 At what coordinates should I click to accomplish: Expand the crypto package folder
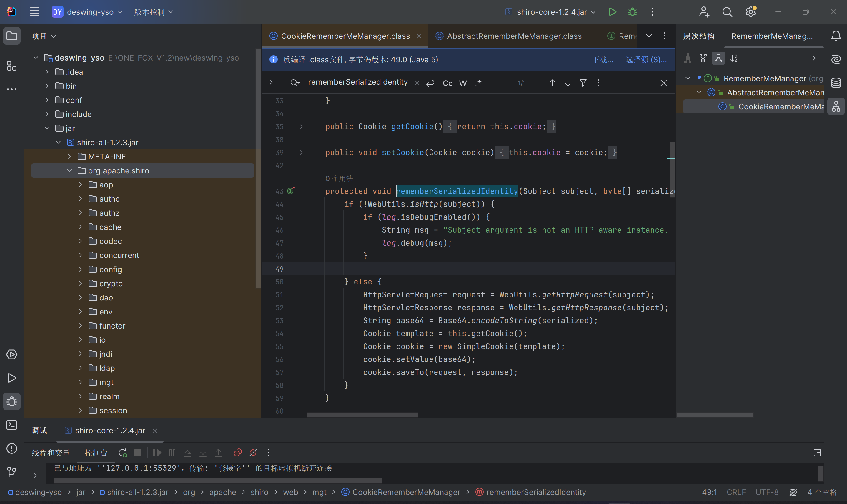[81, 283]
